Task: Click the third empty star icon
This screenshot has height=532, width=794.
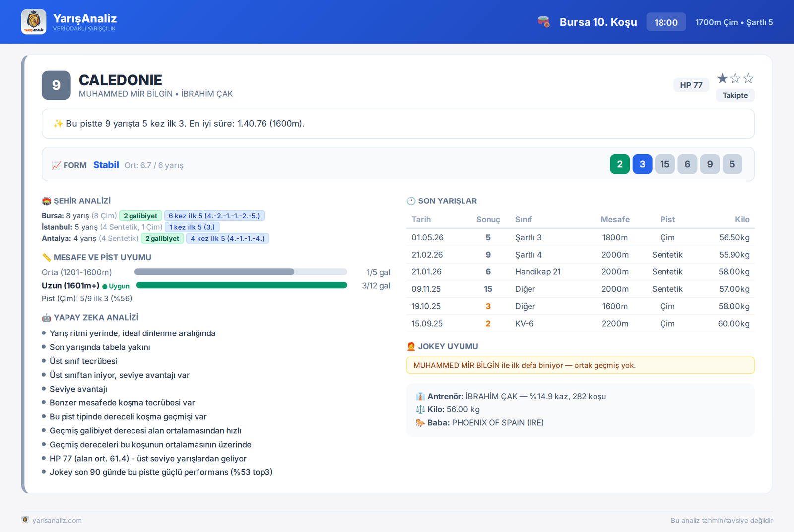Action: [748, 78]
